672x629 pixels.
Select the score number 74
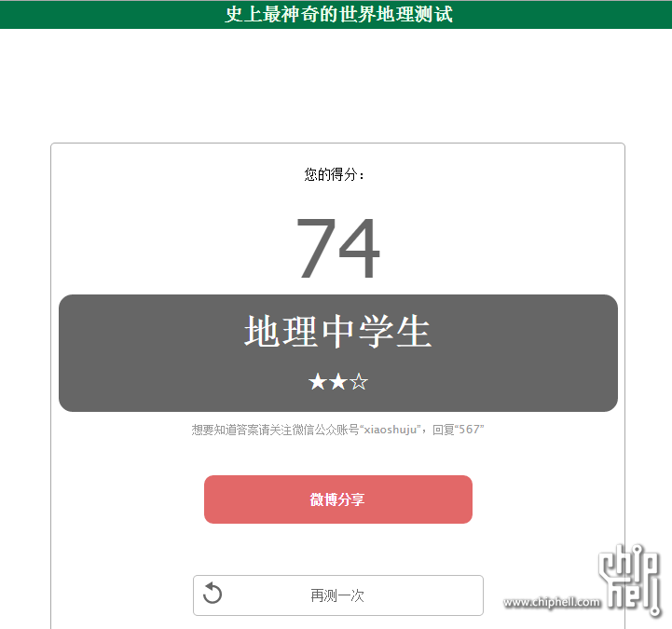(337, 248)
